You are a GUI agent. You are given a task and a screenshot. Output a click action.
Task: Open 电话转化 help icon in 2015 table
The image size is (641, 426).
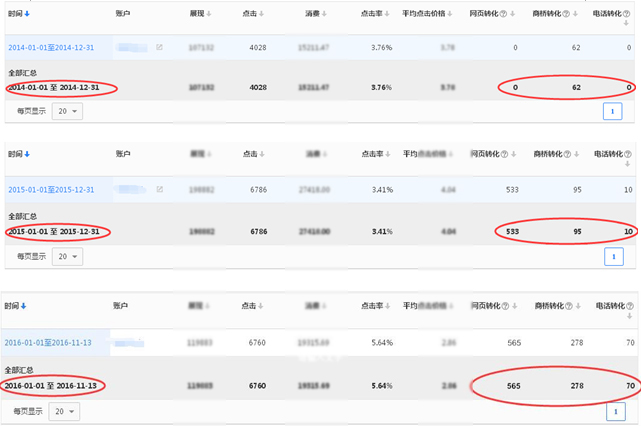[628, 154]
